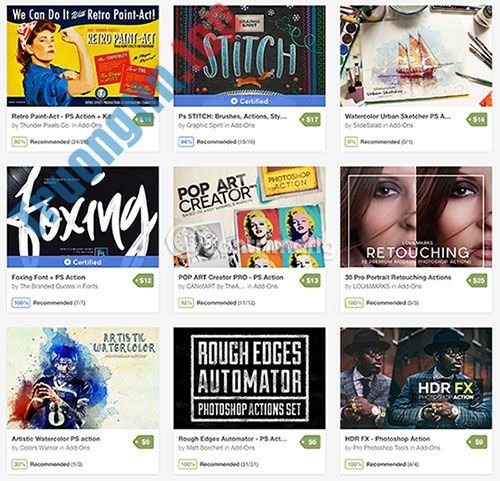Click the Certified badge on the STITCH thumbnail
500x481 pixels.
coord(249,101)
